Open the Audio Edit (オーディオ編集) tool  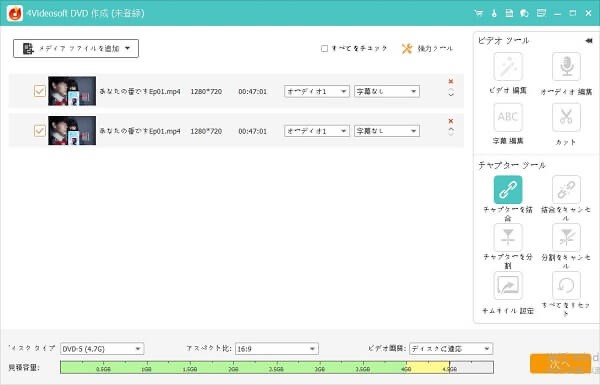pyautogui.click(x=566, y=67)
